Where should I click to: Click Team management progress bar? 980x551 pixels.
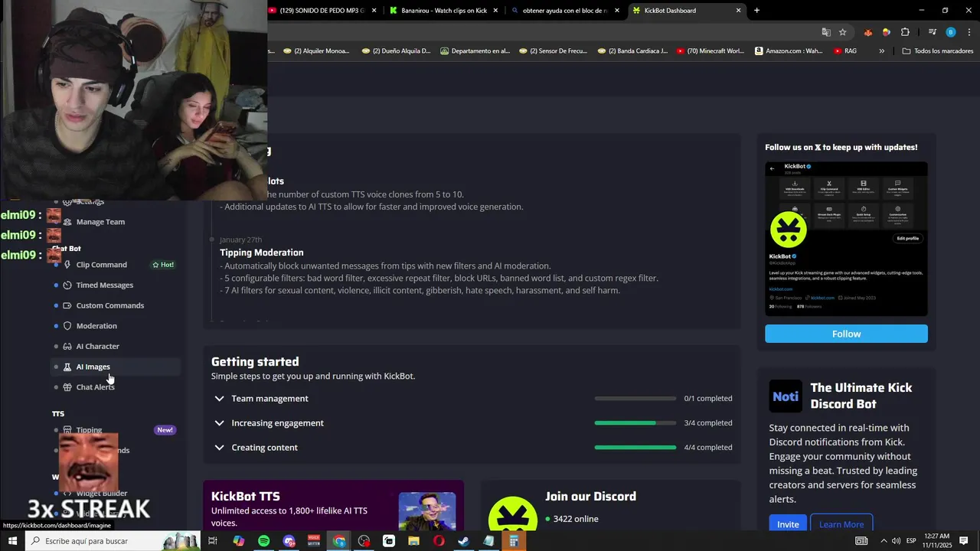click(x=635, y=399)
